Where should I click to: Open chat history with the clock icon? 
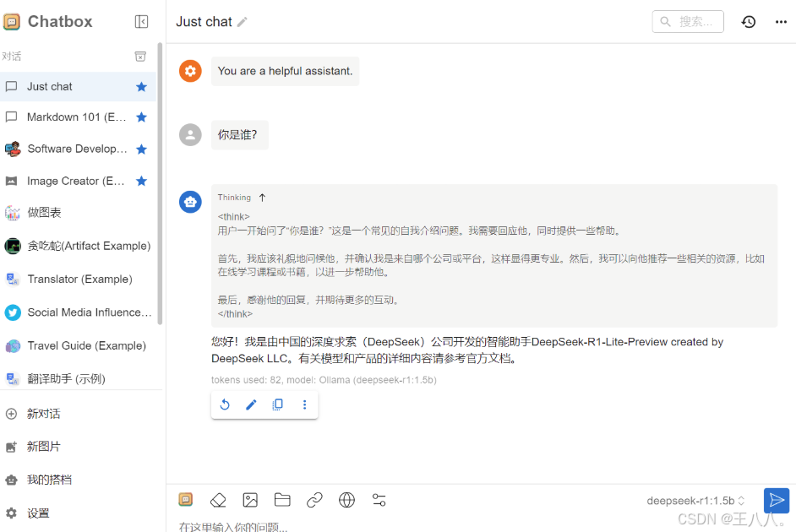coord(749,22)
